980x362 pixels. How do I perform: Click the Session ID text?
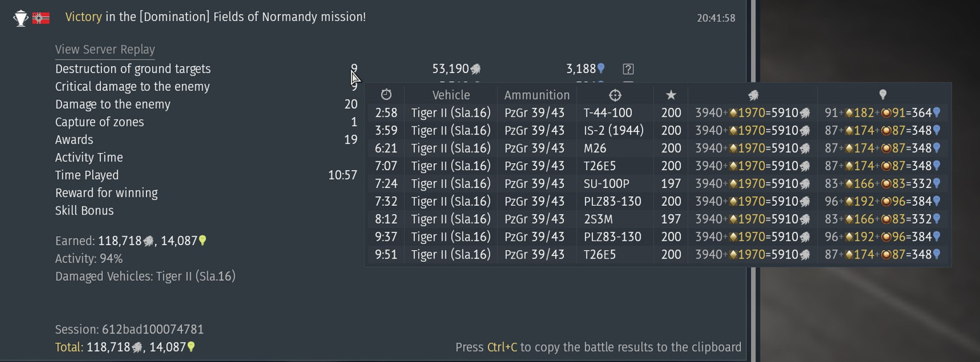click(129, 330)
